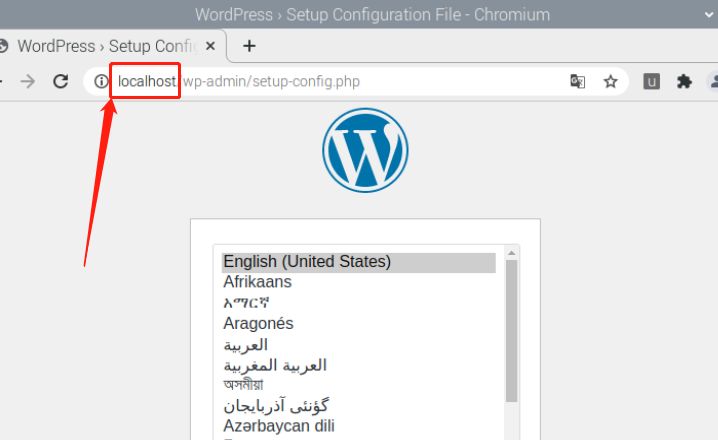Open a new tab with plus button

(249, 46)
